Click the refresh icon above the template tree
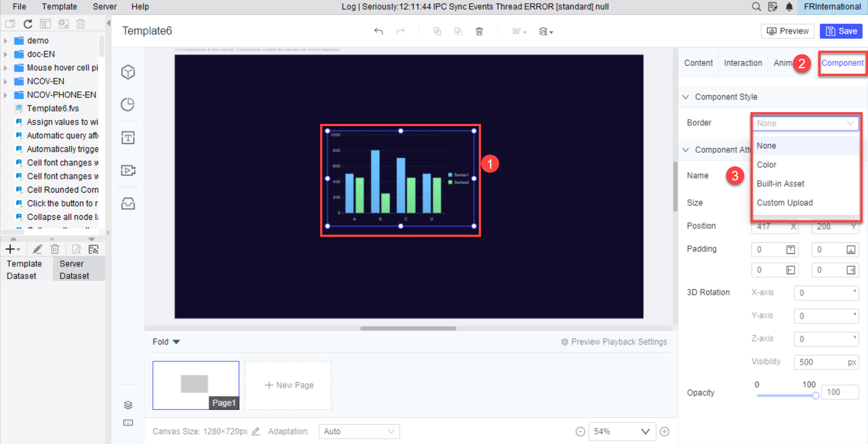Image resolution: width=868 pixels, height=444 pixels. click(28, 24)
